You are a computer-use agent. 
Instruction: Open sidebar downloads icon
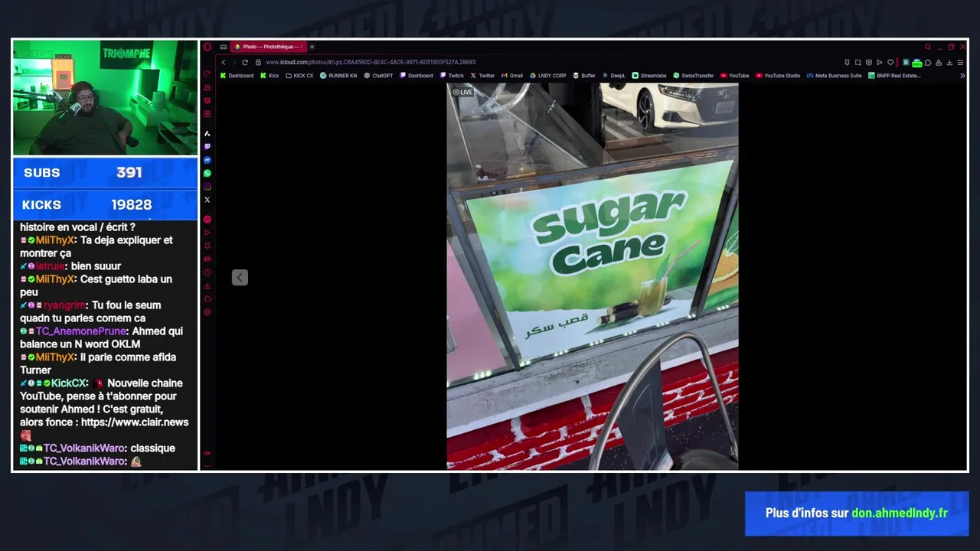[207, 285]
